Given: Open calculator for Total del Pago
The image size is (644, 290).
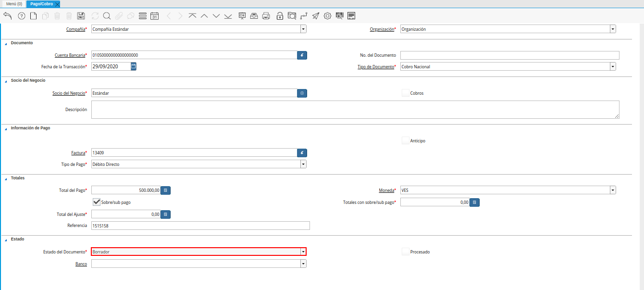Looking at the screenshot, I should pyautogui.click(x=165, y=190).
